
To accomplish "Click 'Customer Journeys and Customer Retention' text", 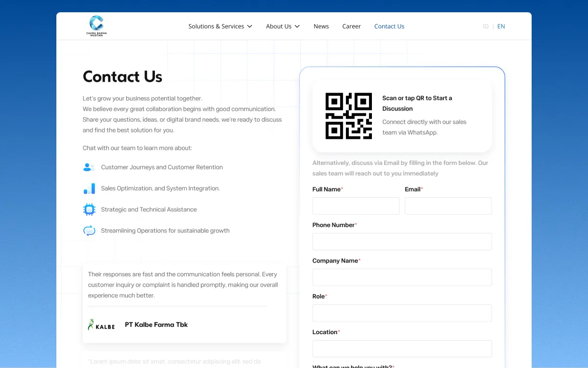I will pos(162,167).
